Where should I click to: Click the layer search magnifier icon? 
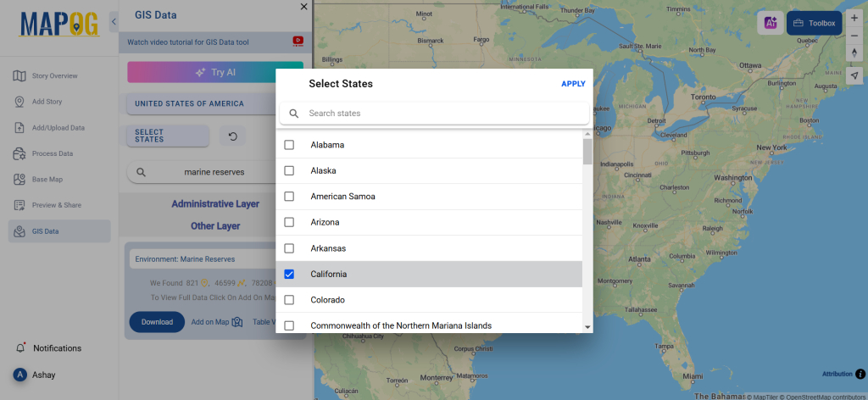142,172
